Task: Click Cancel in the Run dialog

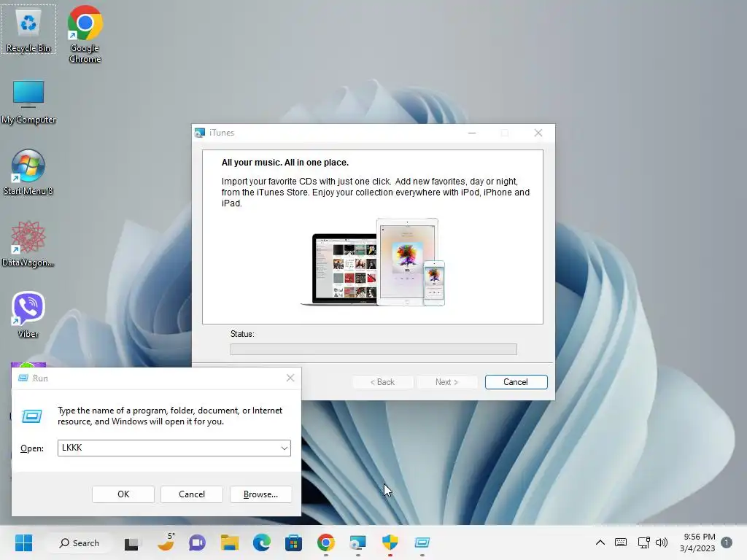Action: click(192, 494)
